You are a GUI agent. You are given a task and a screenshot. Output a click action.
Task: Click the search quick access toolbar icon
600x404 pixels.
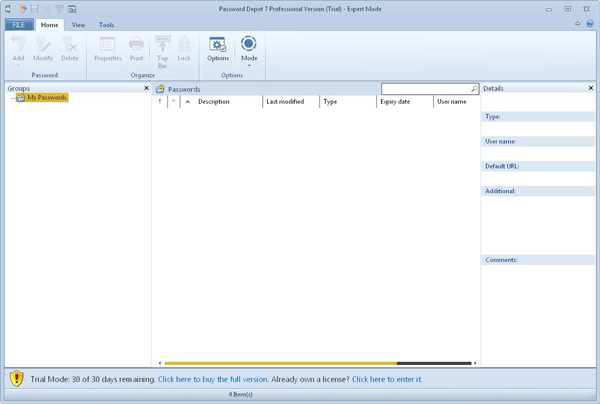coord(72,8)
